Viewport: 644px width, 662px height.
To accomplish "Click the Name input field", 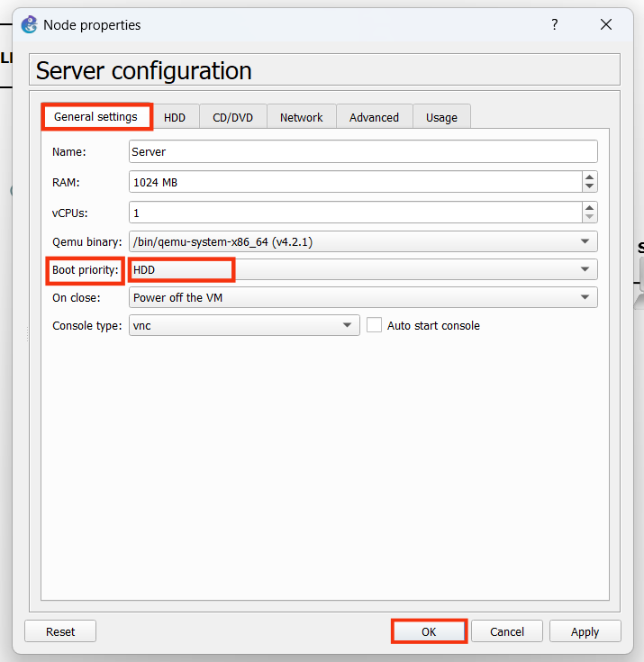I will point(363,151).
